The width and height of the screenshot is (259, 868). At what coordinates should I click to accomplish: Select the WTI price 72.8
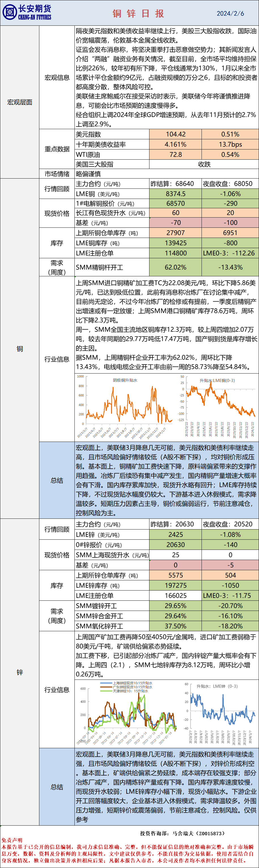coord(175,155)
